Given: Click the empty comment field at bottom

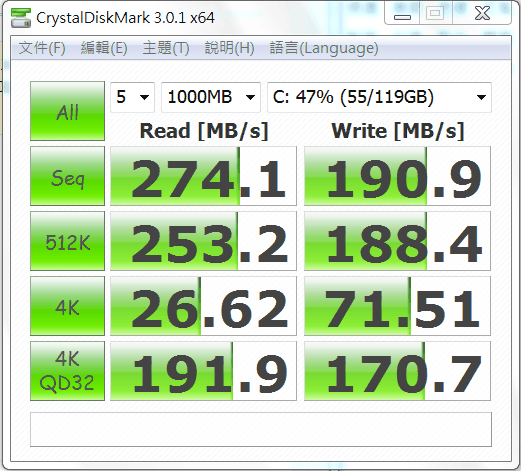Looking at the screenshot, I should 261,429.
